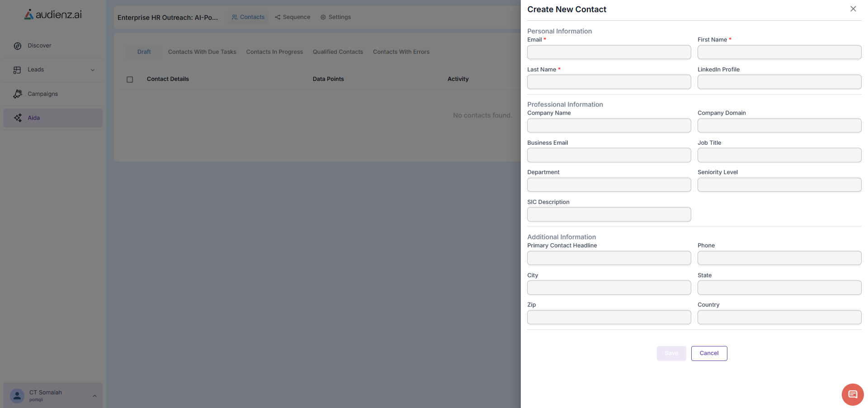Click the Activity column header
This screenshot has height=408, width=868.
point(458,79)
